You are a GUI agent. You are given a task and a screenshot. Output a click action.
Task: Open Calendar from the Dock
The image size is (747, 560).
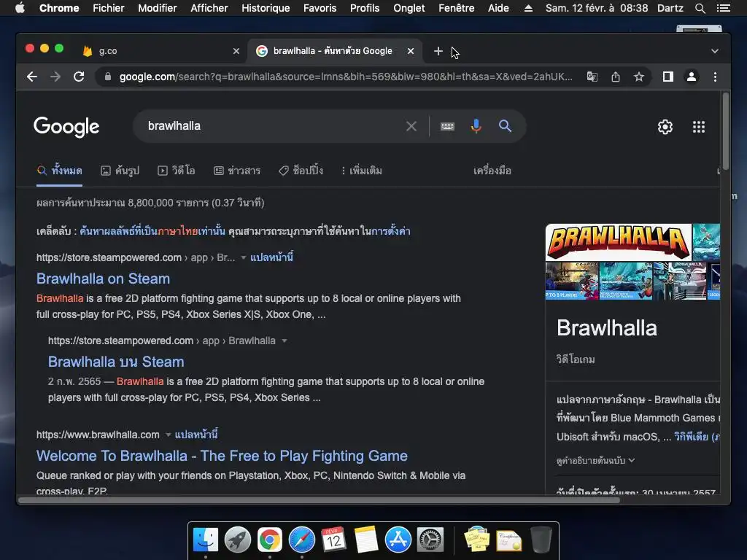click(333, 540)
